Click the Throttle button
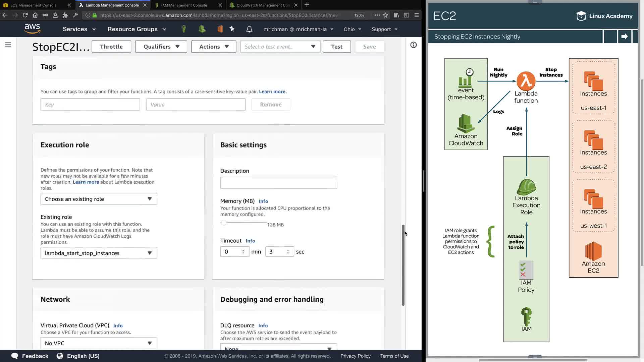The image size is (644, 362). [111, 47]
